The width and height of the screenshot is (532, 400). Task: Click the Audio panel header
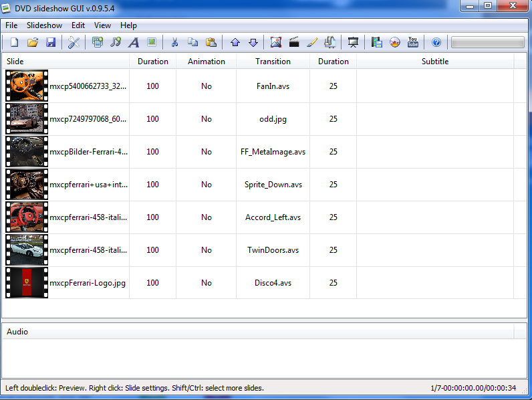[x=258, y=332]
